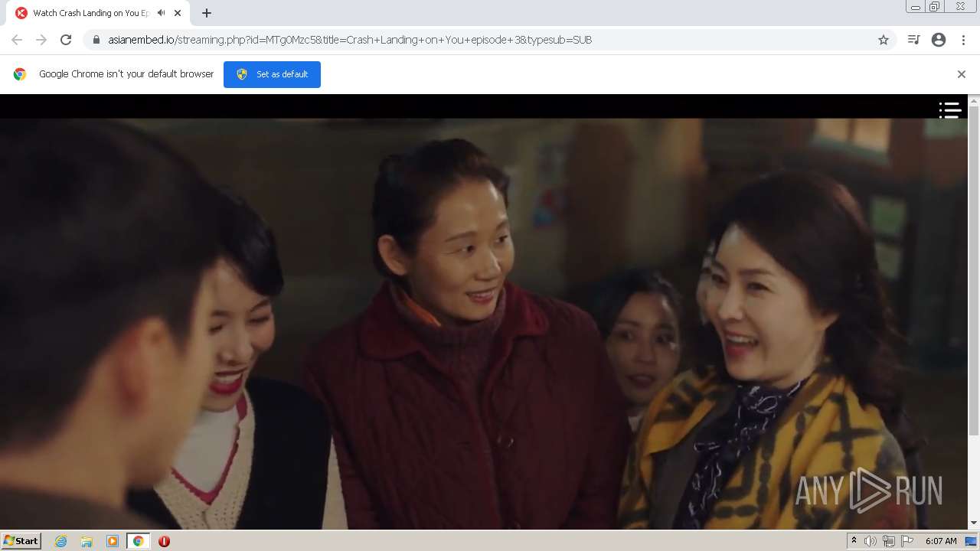Bookmark this page with the star

[x=884, y=40]
